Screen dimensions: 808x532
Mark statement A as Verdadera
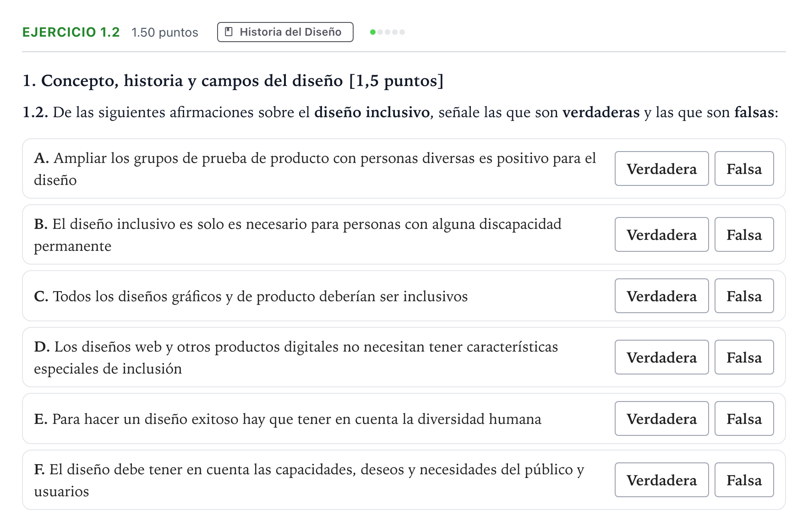coord(661,168)
